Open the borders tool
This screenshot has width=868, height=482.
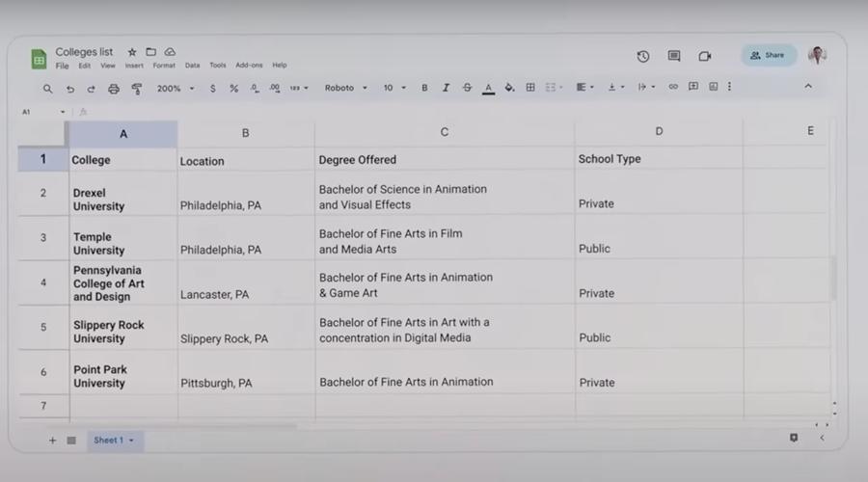(530, 88)
